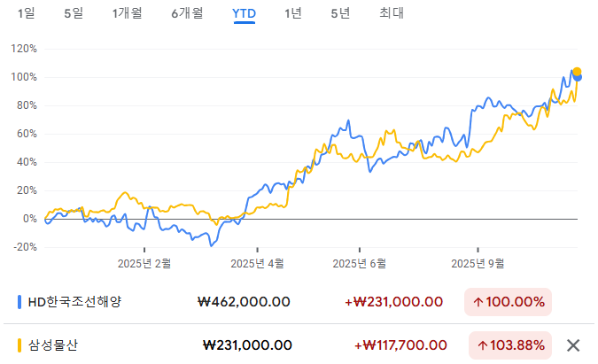This screenshot has height=364, width=598.
Task: Choose the 5년 time range tab
Action: click(x=340, y=13)
